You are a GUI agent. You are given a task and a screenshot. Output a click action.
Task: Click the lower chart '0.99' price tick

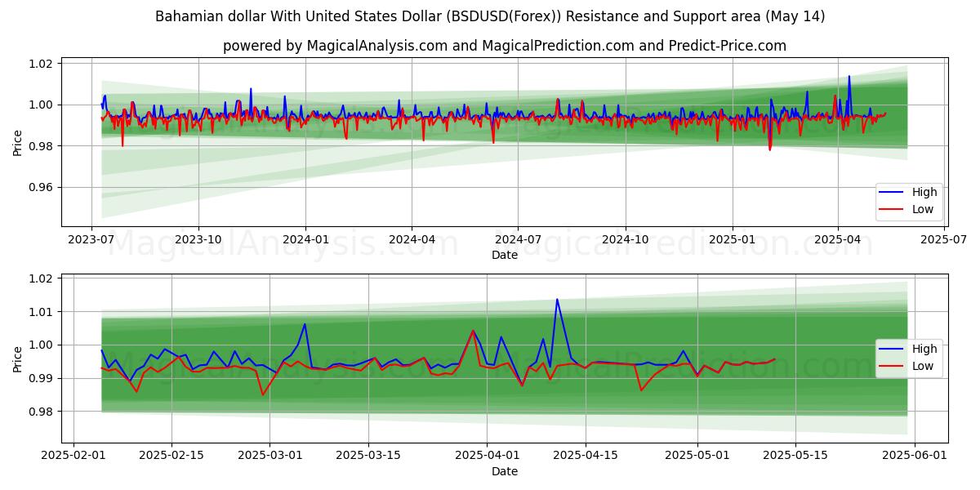click(x=41, y=378)
